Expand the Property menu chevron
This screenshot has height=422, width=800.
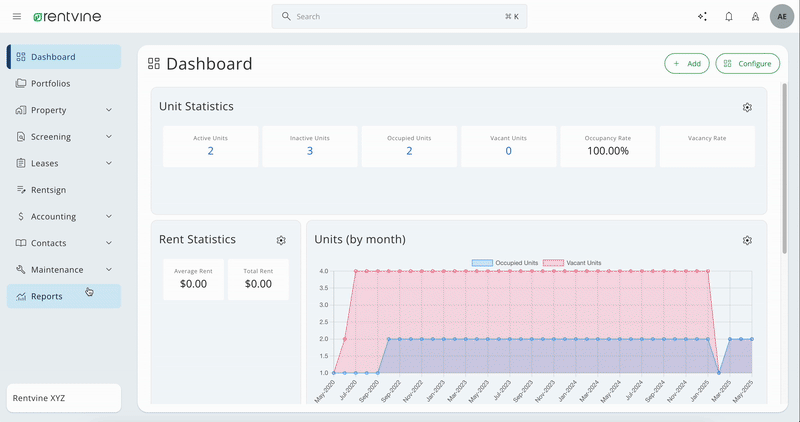click(109, 110)
